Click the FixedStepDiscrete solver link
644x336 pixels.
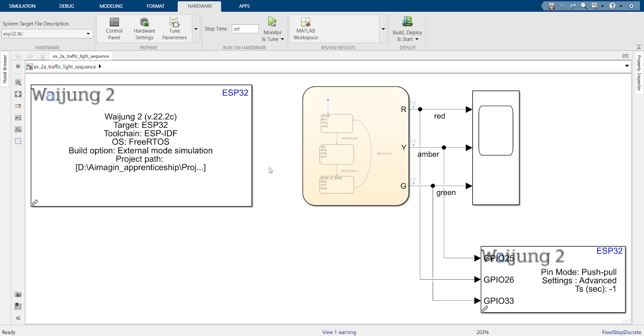pyautogui.click(x=621, y=332)
